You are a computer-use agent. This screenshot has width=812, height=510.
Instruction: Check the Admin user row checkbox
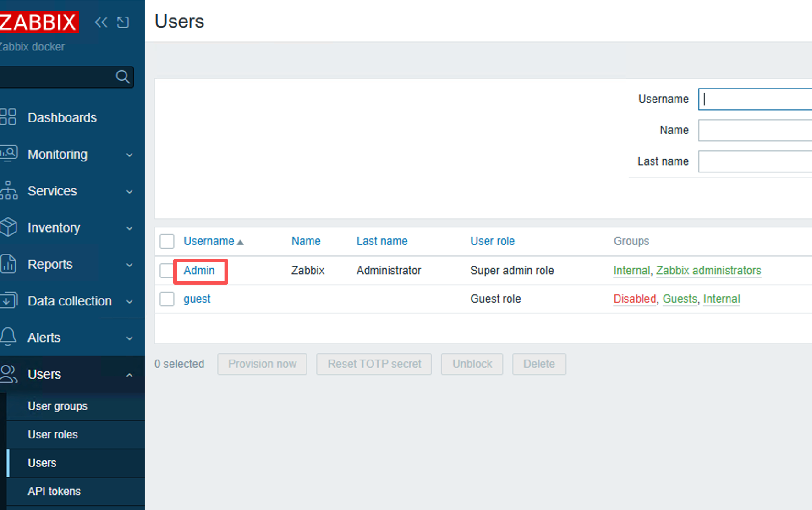tap(166, 271)
